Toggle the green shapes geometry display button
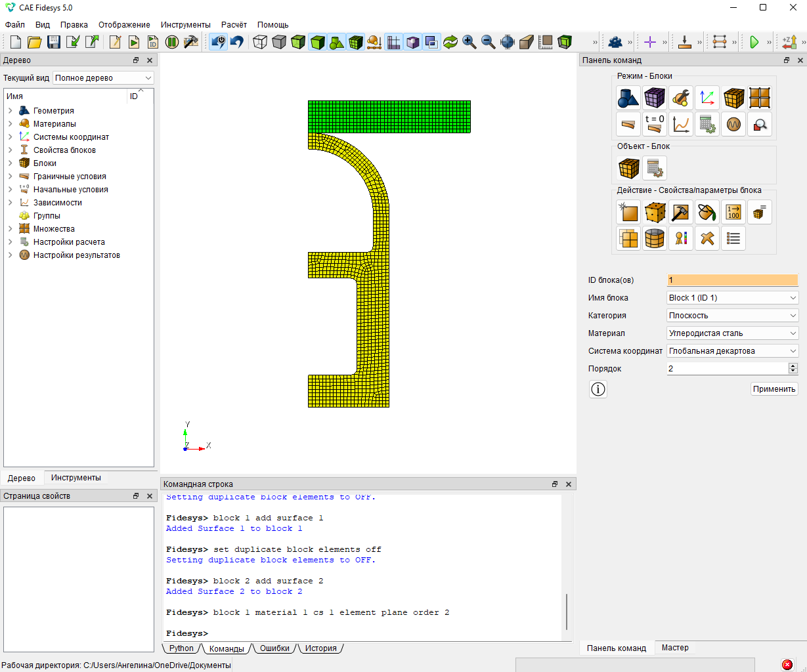Image resolution: width=807 pixels, height=672 pixels. point(337,42)
